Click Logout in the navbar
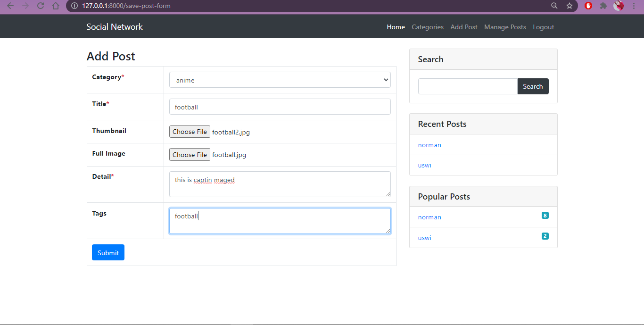 (x=543, y=27)
